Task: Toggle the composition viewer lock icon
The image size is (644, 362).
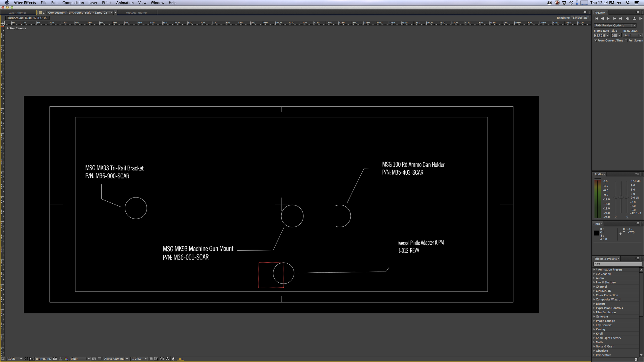Action: click(x=44, y=13)
